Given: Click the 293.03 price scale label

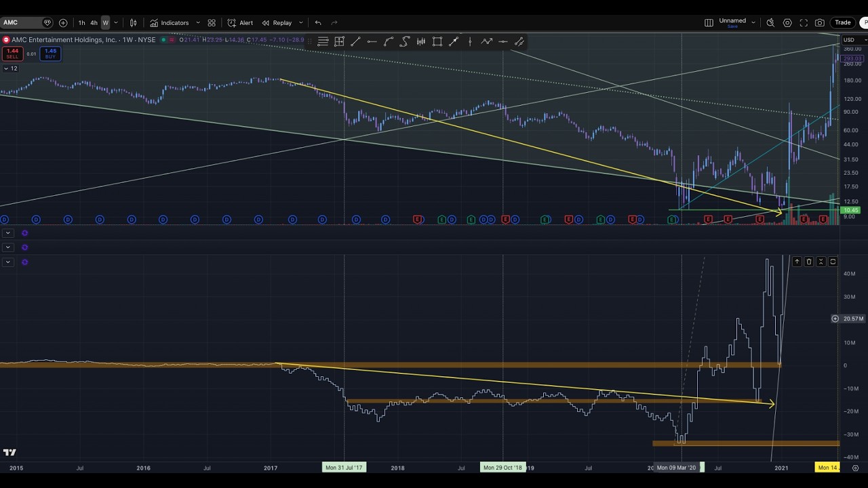Looking at the screenshot, I should (851, 59).
